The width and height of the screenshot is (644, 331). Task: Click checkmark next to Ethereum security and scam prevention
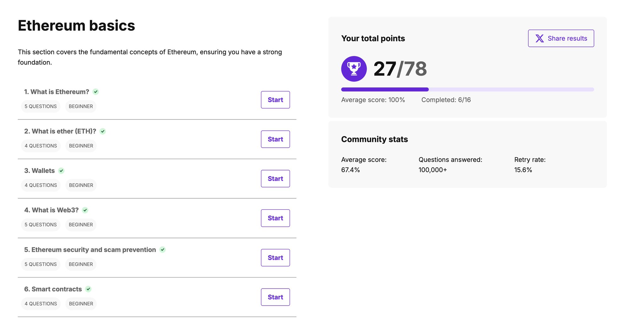tap(163, 250)
